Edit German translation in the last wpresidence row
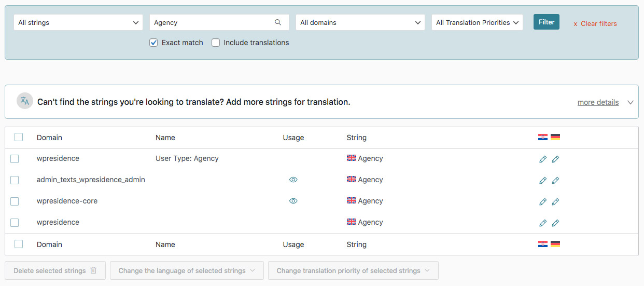Image resolution: width=644 pixels, height=286 pixels. point(555,223)
